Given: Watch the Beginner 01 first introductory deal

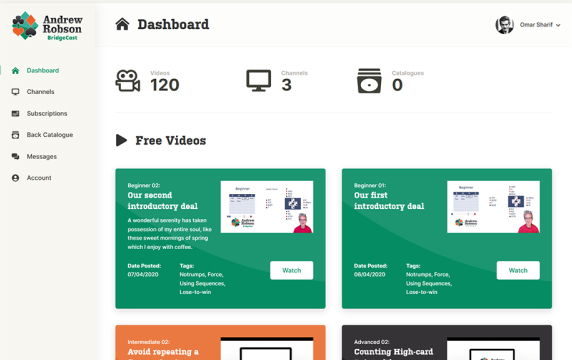Looking at the screenshot, I should 518,270.
